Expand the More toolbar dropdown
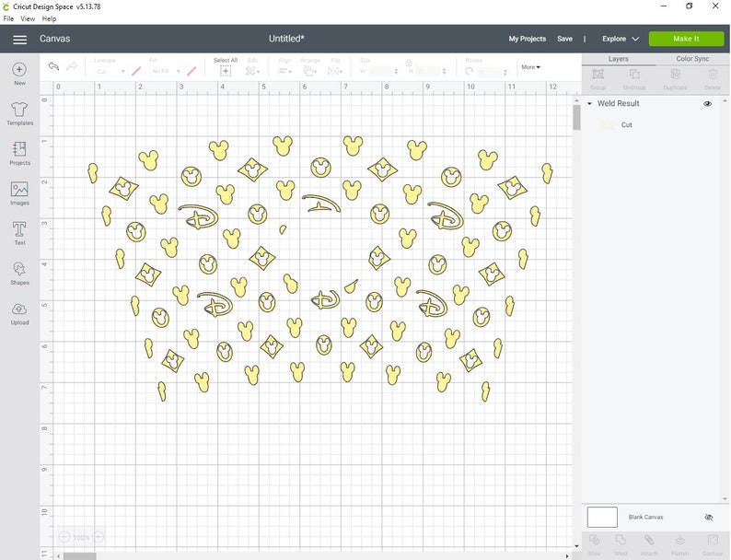This screenshot has height=560, width=731. pyautogui.click(x=530, y=67)
